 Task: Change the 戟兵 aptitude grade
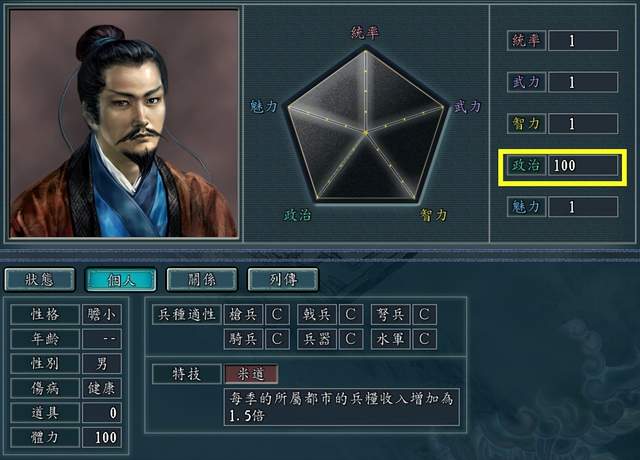point(351,314)
